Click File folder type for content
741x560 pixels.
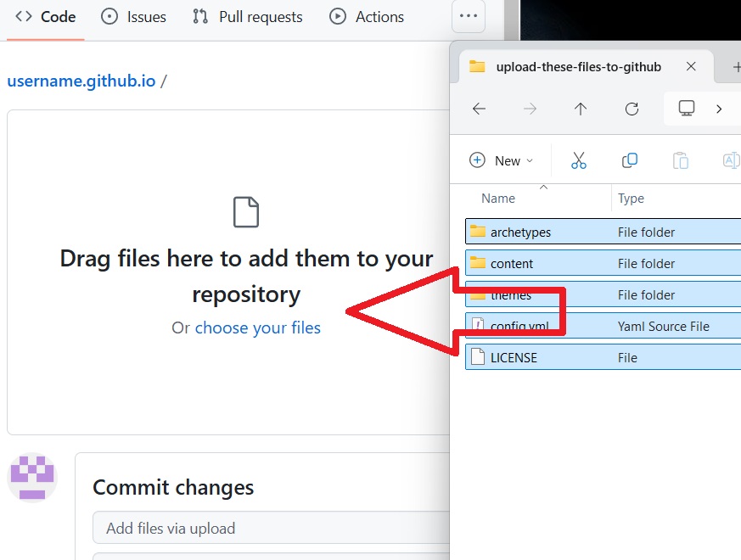pyautogui.click(x=646, y=264)
